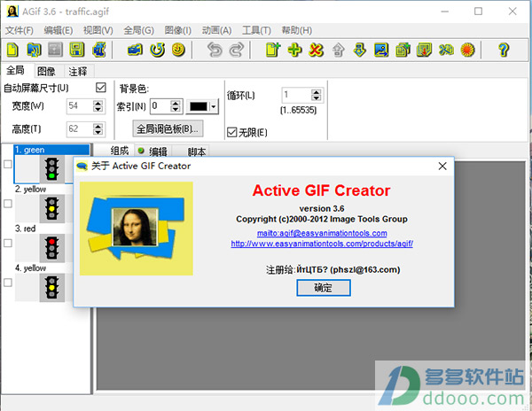This screenshot has height=411, width=532.
Task: Click the Undo arrow icon
Action: (215, 50)
